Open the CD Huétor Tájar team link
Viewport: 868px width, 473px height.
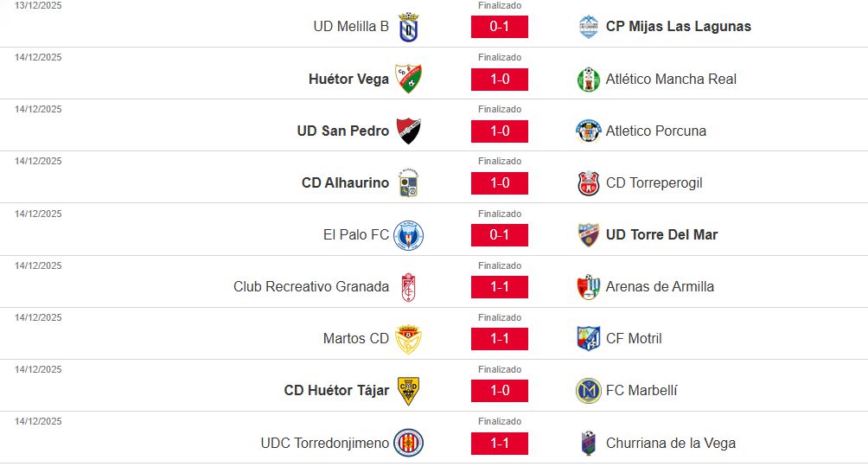click(x=336, y=391)
